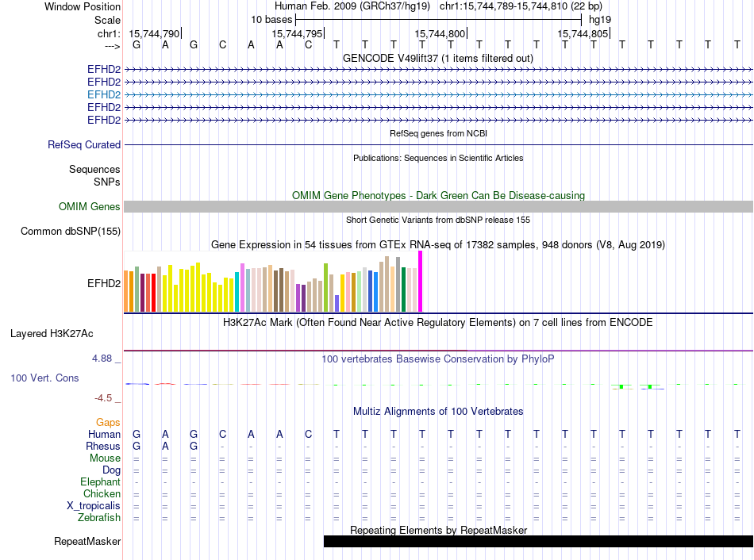Open the 100 vertebrates Basewise Conservation by PhyloP title
Image resolution: width=754 pixels, height=560 pixels.
tap(438, 359)
